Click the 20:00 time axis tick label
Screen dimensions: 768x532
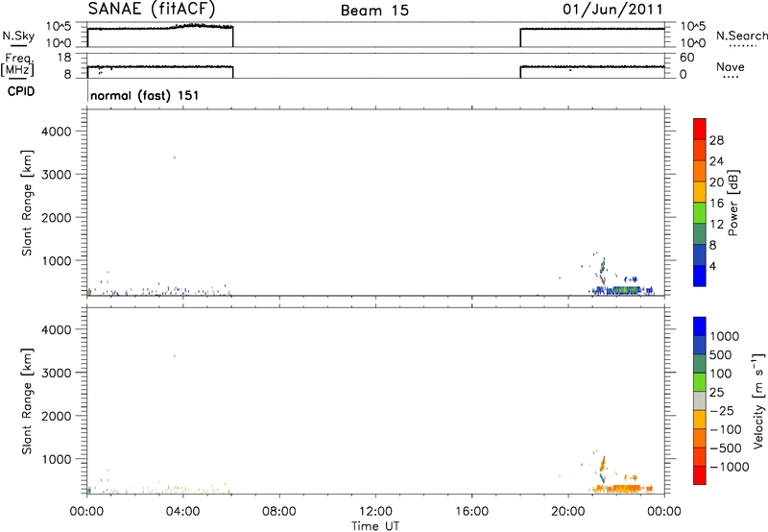coord(568,512)
